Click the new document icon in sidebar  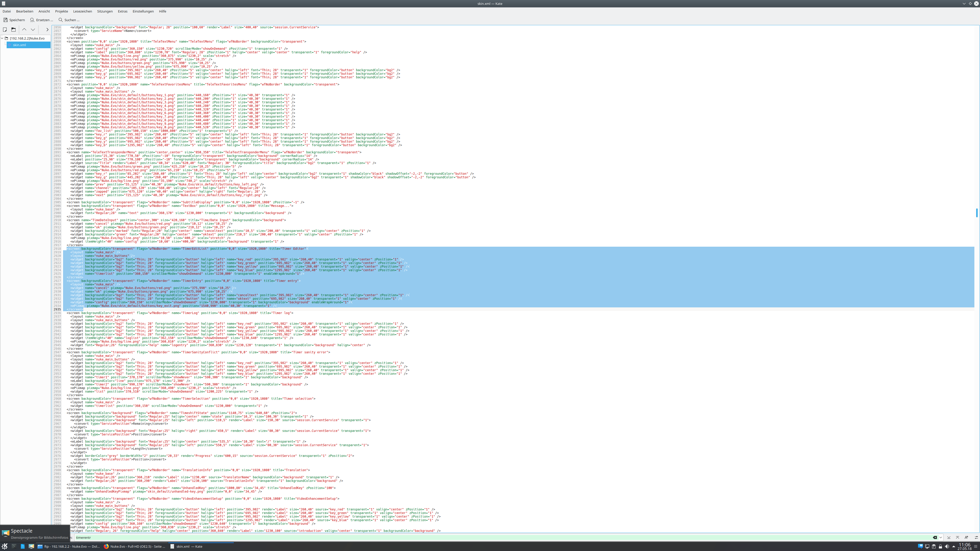[x=5, y=29]
